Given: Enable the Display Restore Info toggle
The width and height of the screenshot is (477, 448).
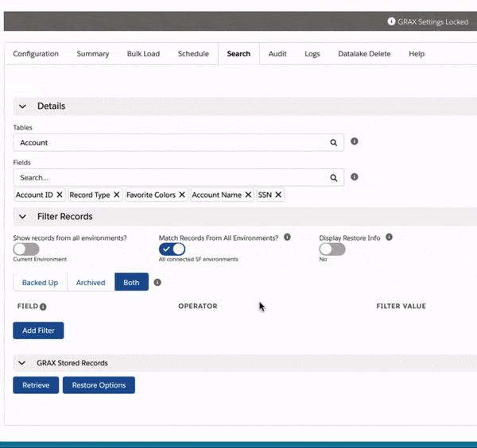Looking at the screenshot, I should click(x=332, y=249).
